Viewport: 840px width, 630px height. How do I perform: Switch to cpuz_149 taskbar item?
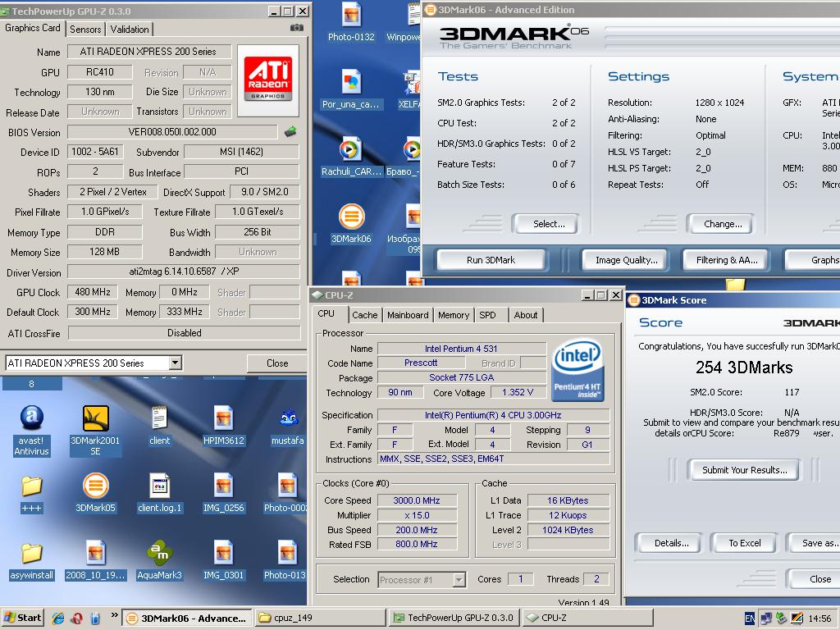pyautogui.click(x=320, y=618)
